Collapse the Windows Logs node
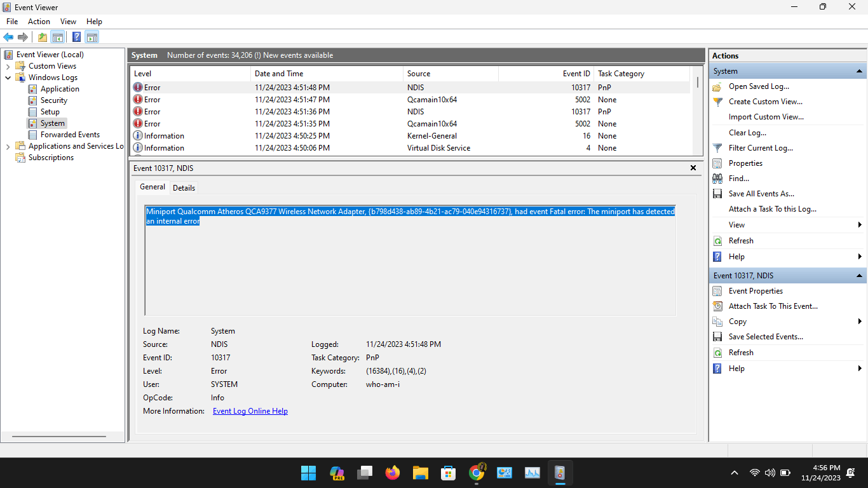Screen dimensions: 868x488 click(8, 78)
